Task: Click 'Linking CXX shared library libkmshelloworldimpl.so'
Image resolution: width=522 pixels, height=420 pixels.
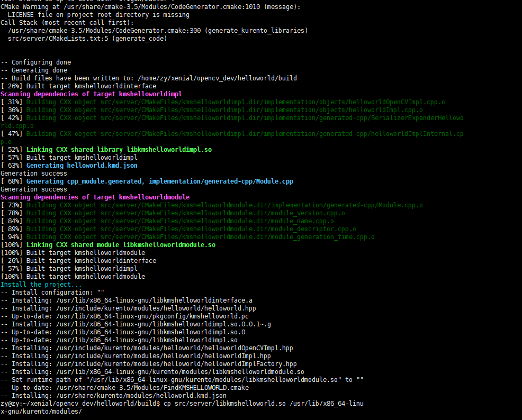Action: click(119, 150)
